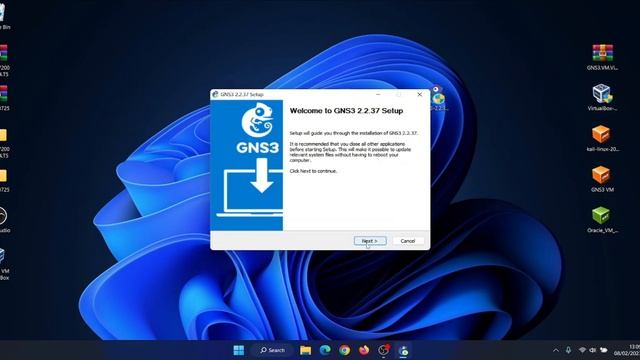Screen dimensions: 640x360
Task: Minimize the GNS3 Setup dialog
Action: 378,94
